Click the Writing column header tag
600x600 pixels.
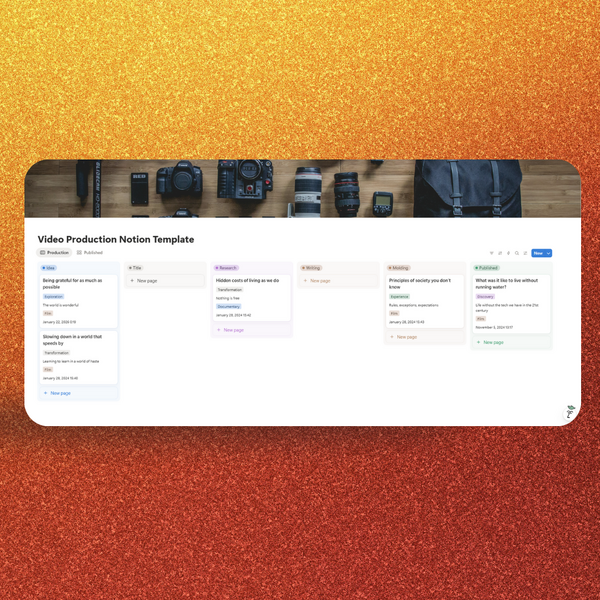tap(311, 268)
